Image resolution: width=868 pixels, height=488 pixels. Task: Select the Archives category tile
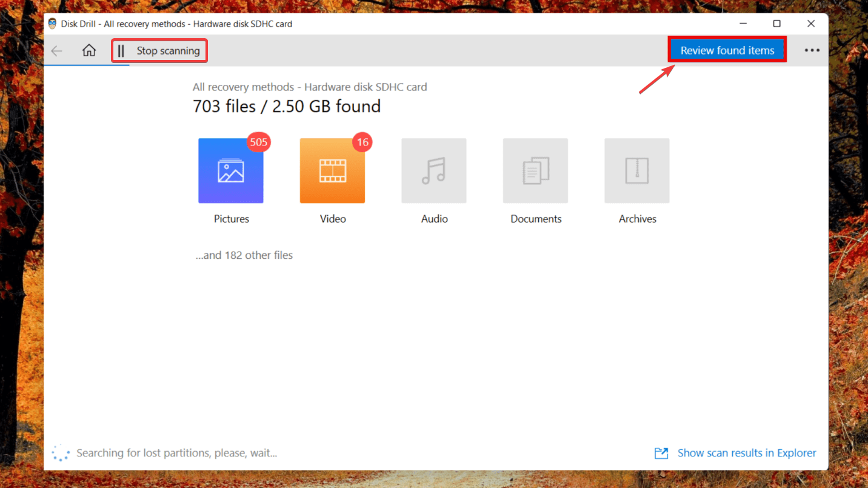tap(637, 171)
